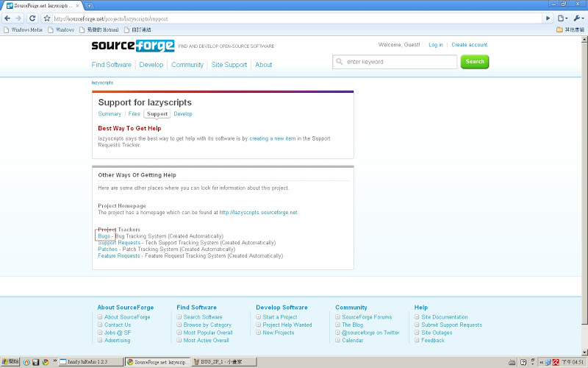Open the Windows bookmark in bookmarks bar

(61, 29)
